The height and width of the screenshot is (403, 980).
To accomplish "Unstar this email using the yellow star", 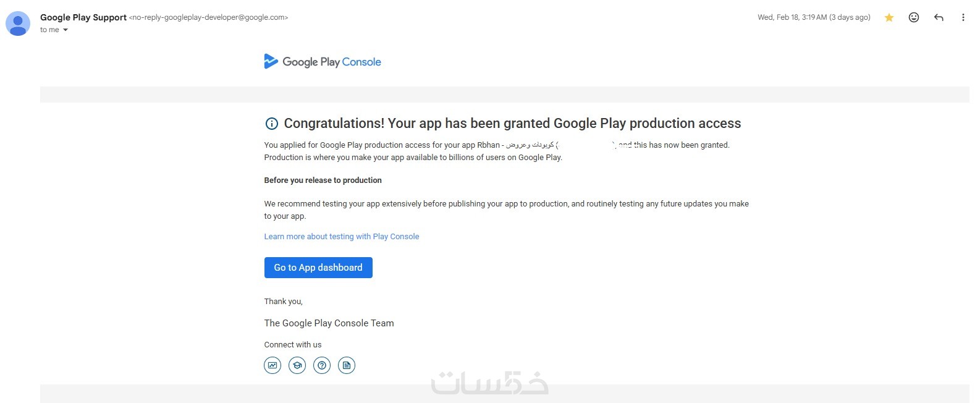I will (x=889, y=18).
